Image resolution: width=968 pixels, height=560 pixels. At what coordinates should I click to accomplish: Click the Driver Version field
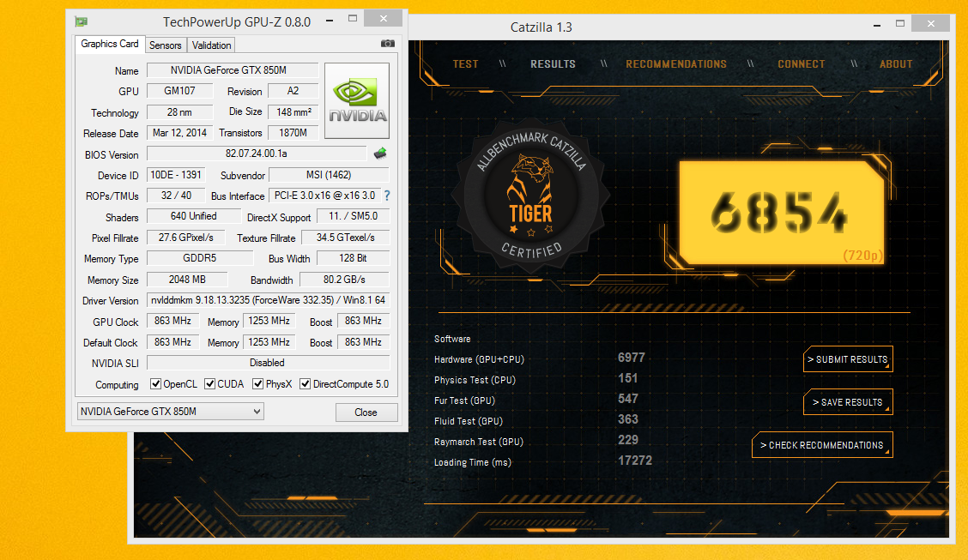coord(268,300)
